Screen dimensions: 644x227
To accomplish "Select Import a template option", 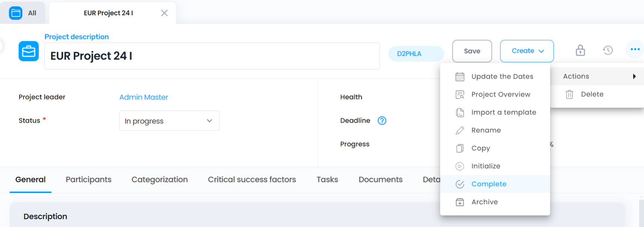I will tap(495, 112).
